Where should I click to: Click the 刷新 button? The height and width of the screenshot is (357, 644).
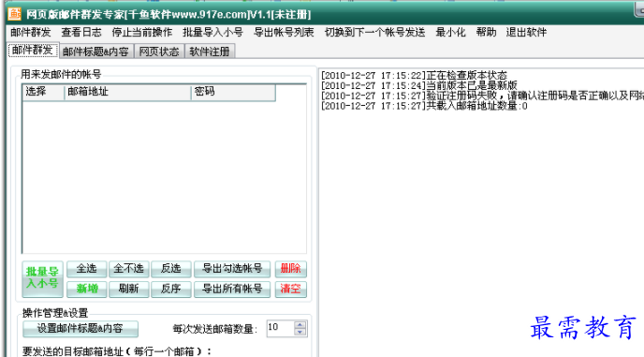point(128,289)
